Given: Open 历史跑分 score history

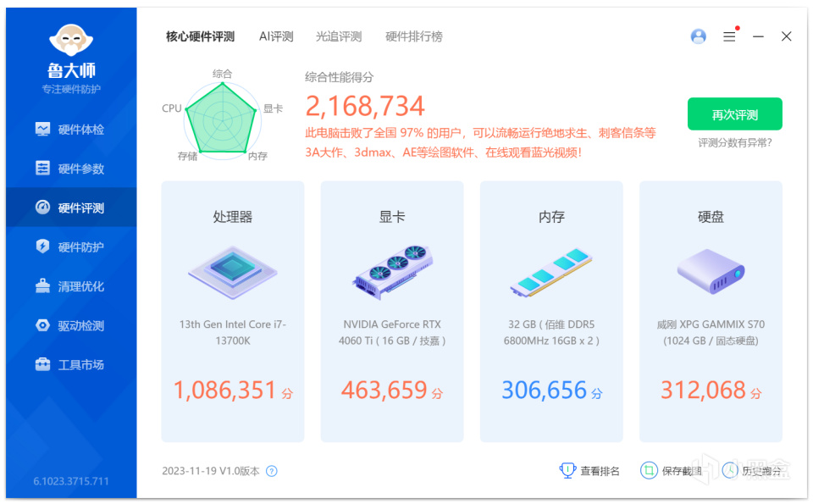Looking at the screenshot, I should [752, 470].
